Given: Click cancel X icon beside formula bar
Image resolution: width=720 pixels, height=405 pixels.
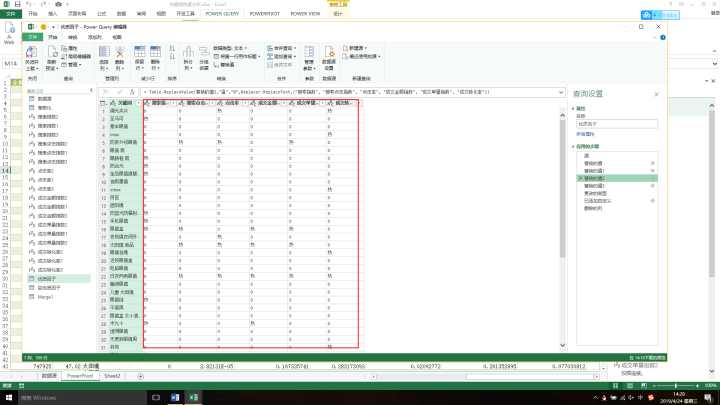Looking at the screenshot, I should 107,92.
